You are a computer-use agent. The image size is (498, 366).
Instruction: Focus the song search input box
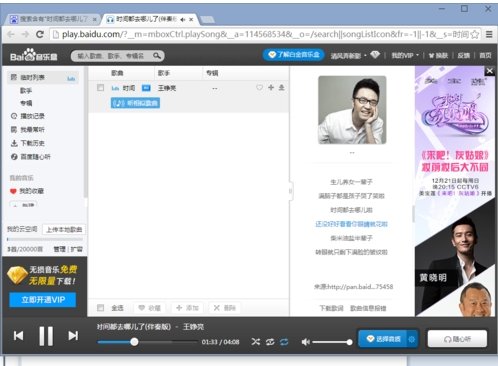113,56
